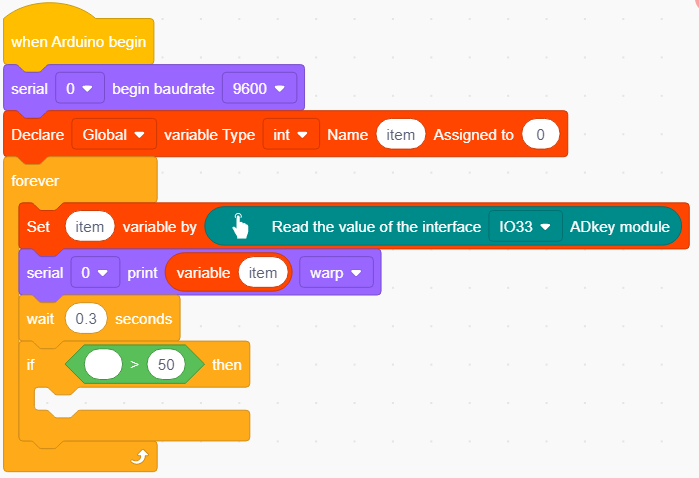
Task: Click the empty left operand of the comparison
Action: tap(103, 364)
